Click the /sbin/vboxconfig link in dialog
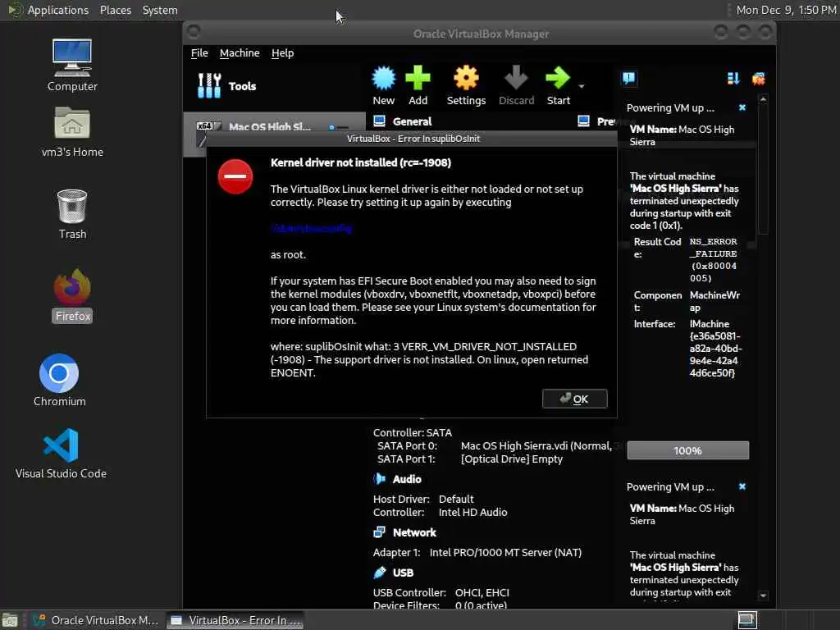The height and width of the screenshot is (630, 840). tap(311, 228)
